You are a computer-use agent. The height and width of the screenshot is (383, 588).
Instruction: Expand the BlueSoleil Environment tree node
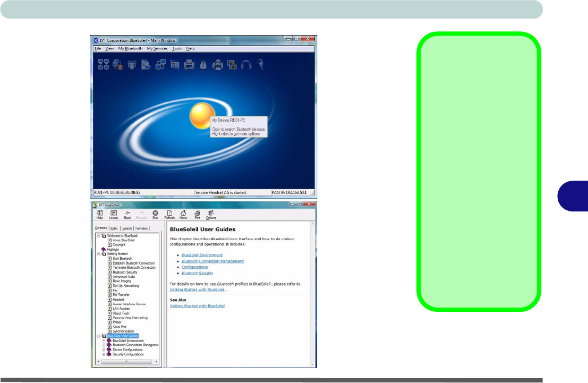tap(104, 341)
